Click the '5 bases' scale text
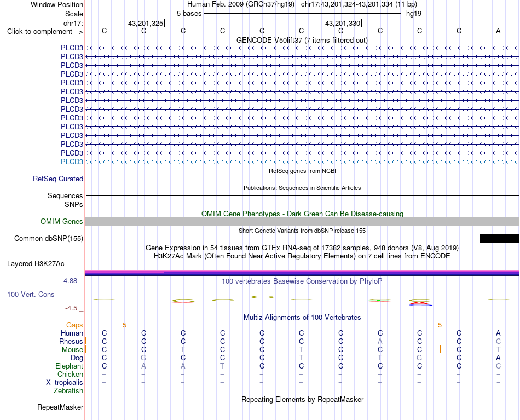The height and width of the screenshot is (420, 520). 189,14
